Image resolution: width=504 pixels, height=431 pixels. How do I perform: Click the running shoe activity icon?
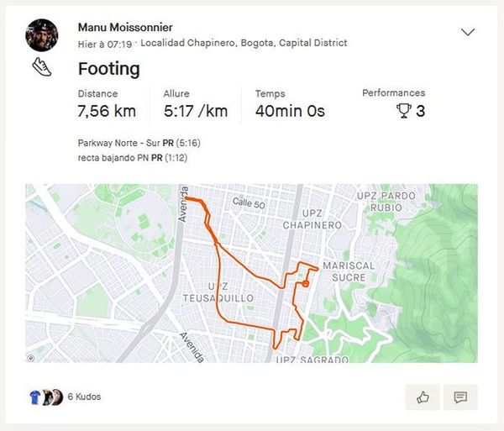(x=42, y=67)
